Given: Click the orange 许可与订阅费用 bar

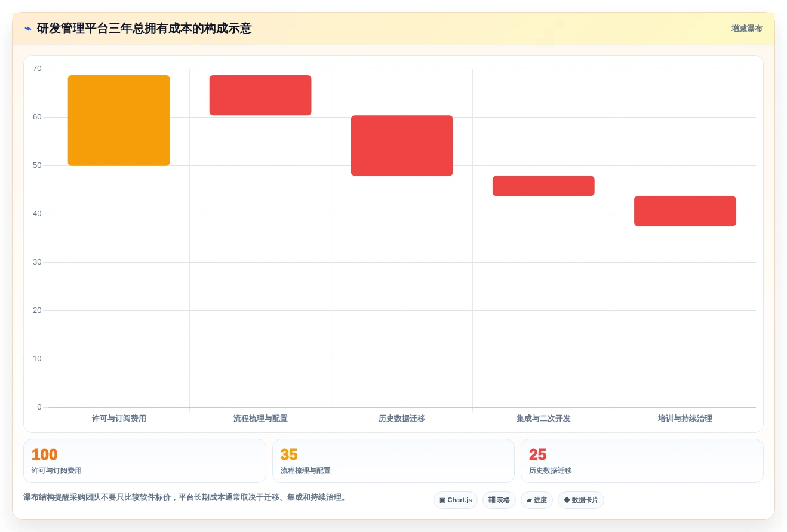Looking at the screenshot, I should coord(119,121).
